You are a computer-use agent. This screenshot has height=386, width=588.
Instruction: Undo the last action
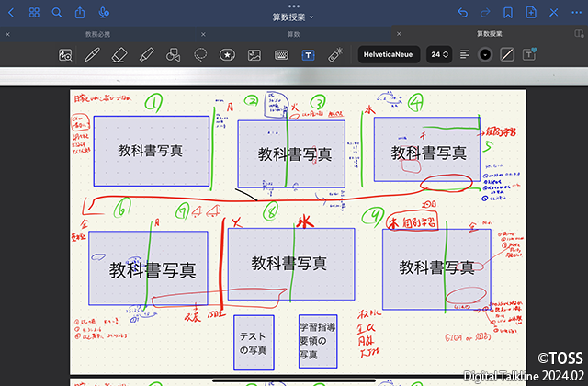(x=462, y=13)
